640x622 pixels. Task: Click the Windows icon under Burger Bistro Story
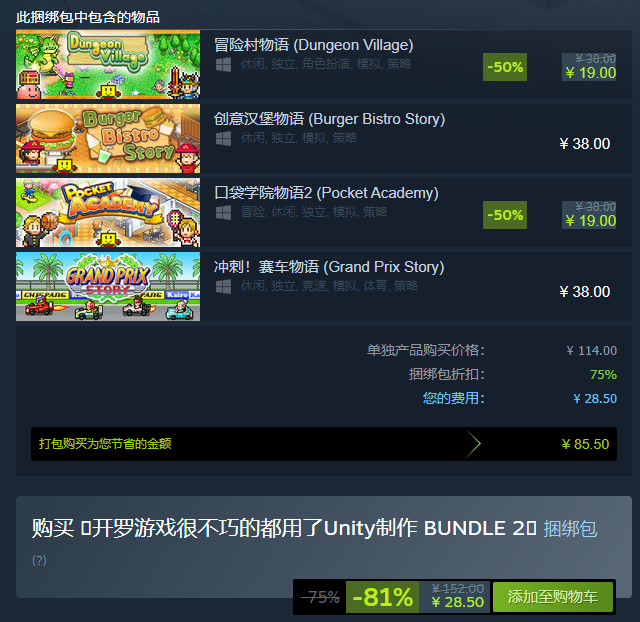[223, 139]
